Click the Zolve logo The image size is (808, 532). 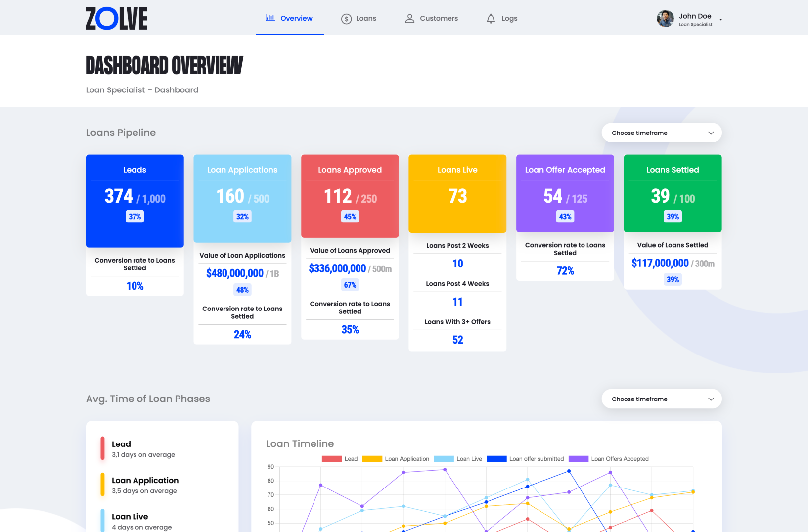tap(116, 19)
